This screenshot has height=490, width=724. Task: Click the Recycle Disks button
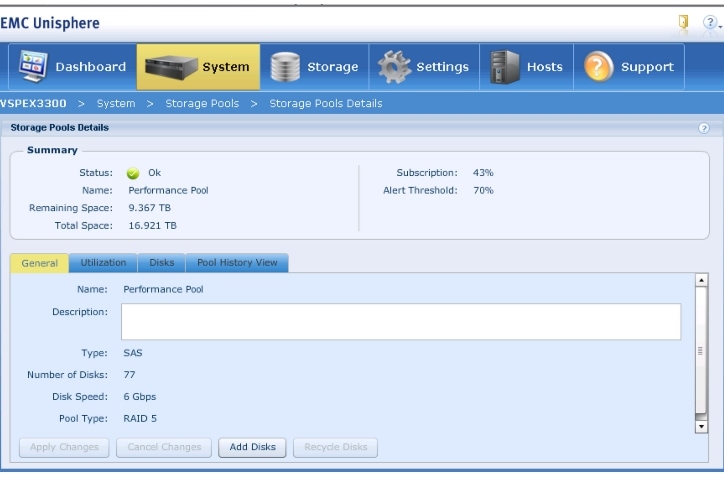click(x=335, y=448)
